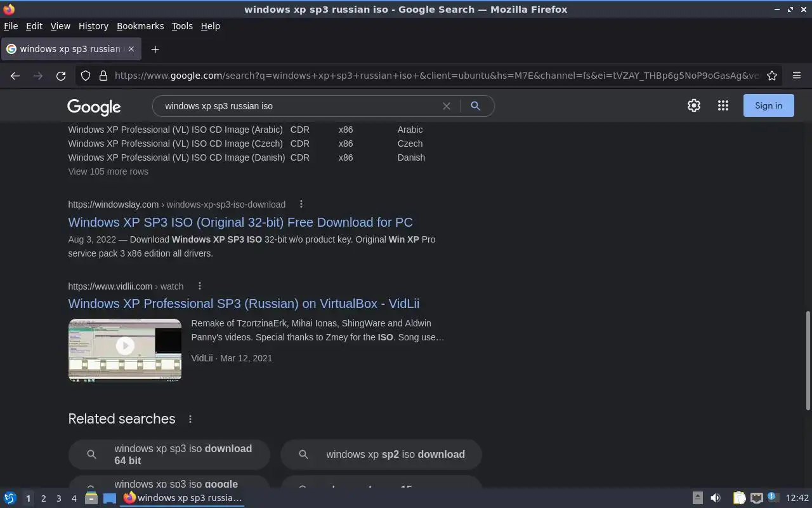Open the volume control in tray
This screenshot has height=508, width=812.
click(x=716, y=498)
